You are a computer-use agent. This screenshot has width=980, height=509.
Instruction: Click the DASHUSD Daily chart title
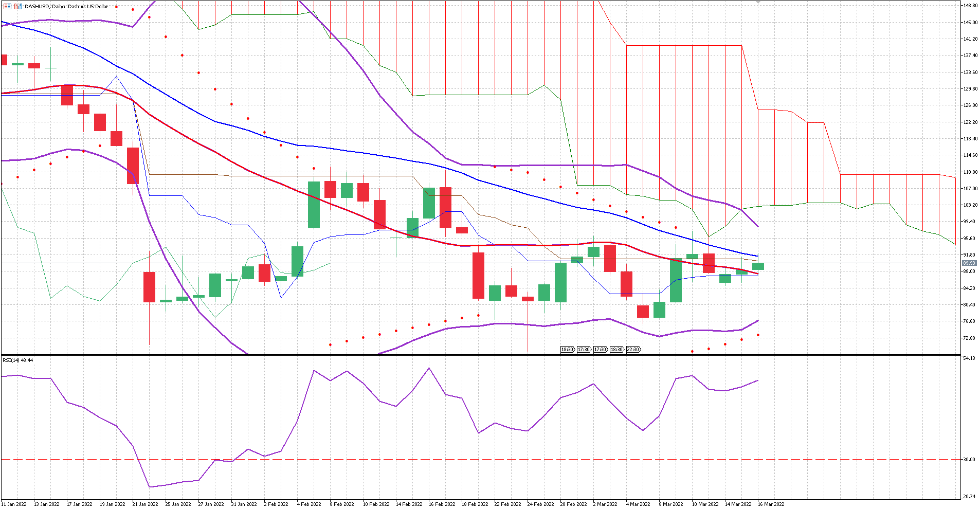tap(67, 7)
